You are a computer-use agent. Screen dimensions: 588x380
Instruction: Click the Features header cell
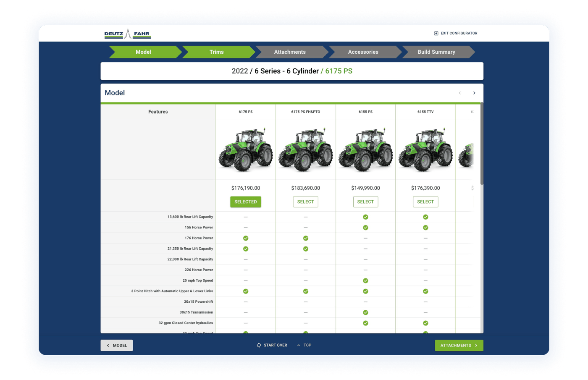click(x=158, y=112)
